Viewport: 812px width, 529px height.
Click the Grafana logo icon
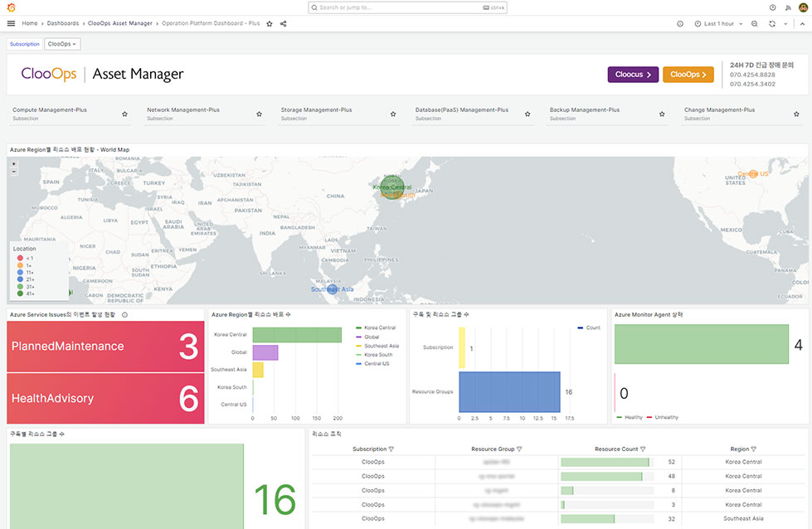pos(11,7)
